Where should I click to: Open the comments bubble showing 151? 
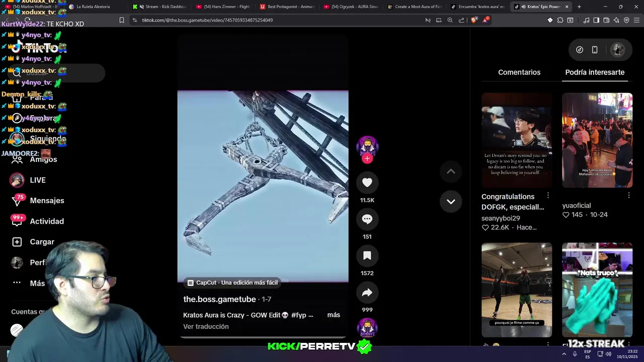click(x=367, y=219)
